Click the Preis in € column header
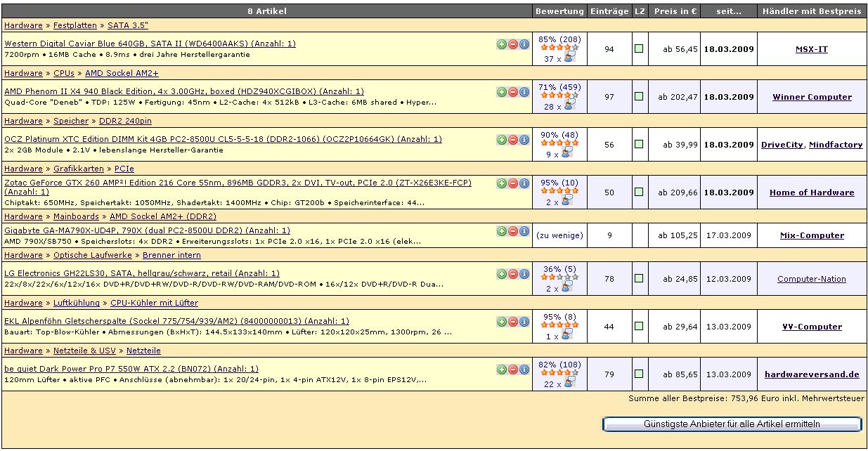 [x=675, y=11]
